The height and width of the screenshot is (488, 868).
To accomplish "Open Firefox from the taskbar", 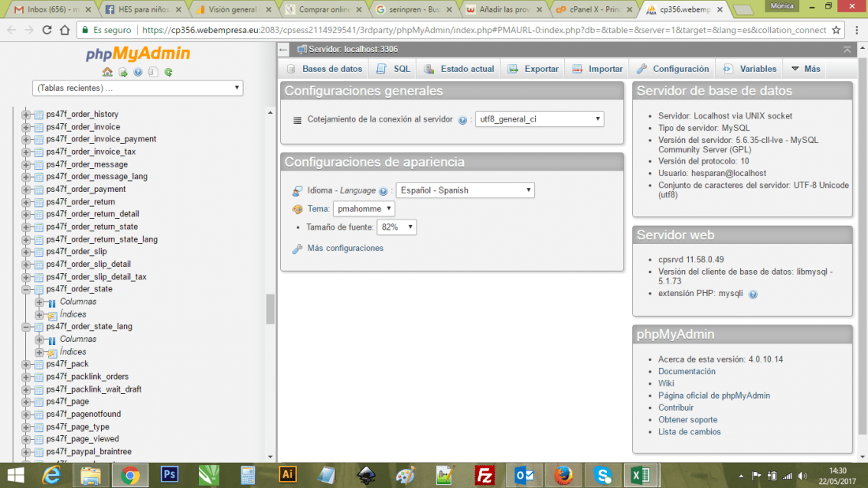I will pyautogui.click(x=563, y=475).
